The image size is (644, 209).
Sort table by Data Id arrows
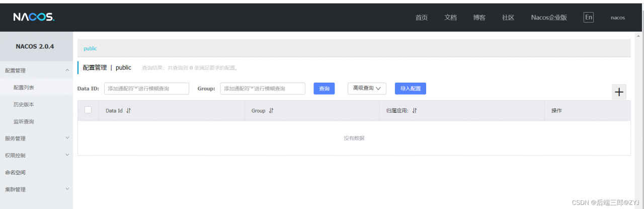pos(128,111)
